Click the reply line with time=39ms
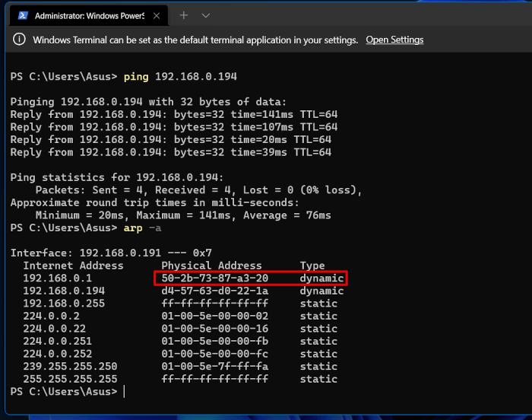The width and height of the screenshot is (532, 420). 171,152
